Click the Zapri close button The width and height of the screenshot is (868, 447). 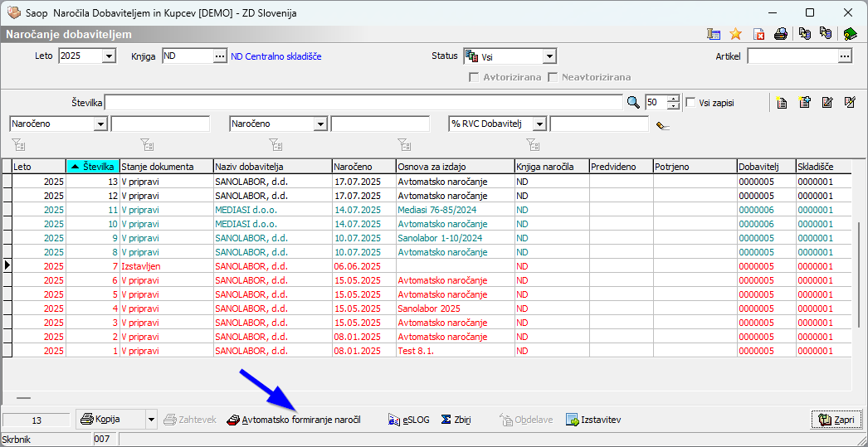(x=836, y=420)
